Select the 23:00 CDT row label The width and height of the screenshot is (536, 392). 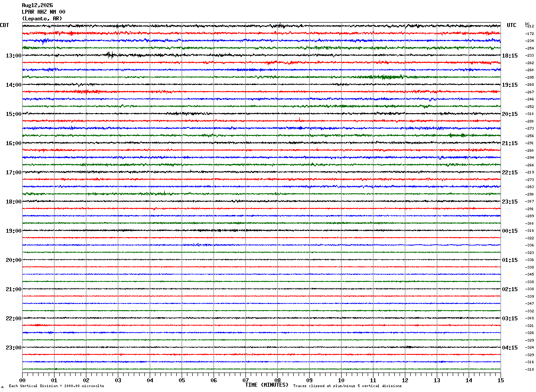14,347
